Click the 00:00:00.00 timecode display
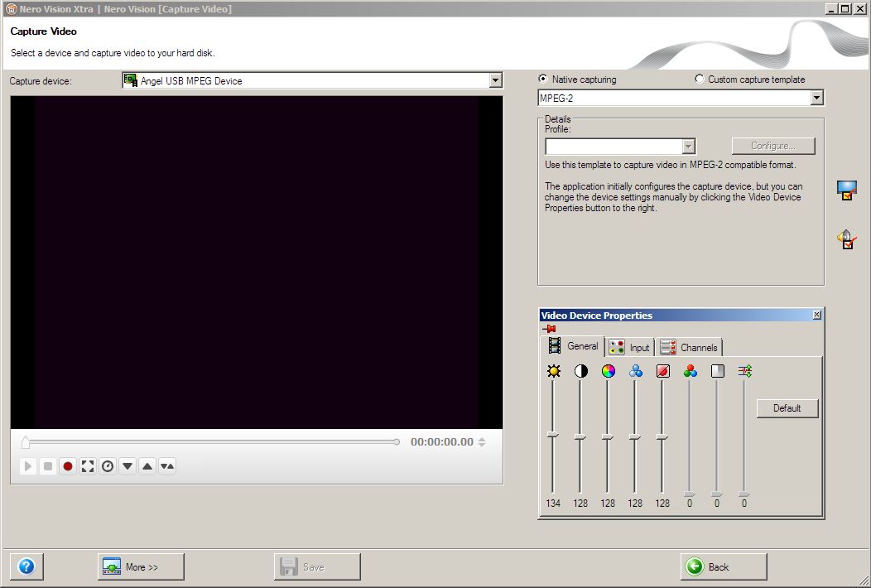 coord(442,442)
